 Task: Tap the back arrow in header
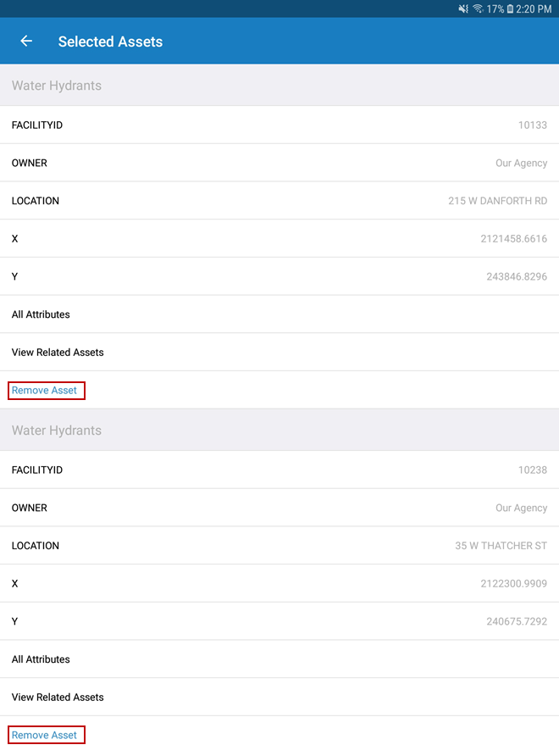coord(26,41)
